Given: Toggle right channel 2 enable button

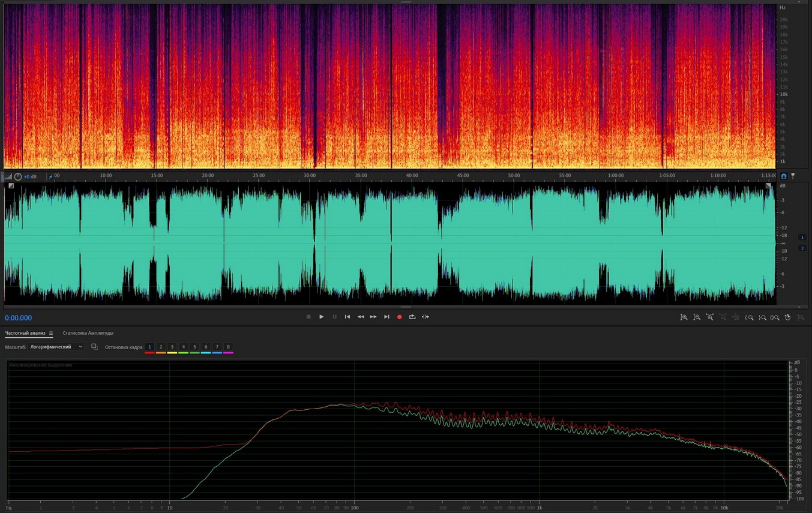Looking at the screenshot, I should [x=802, y=248].
